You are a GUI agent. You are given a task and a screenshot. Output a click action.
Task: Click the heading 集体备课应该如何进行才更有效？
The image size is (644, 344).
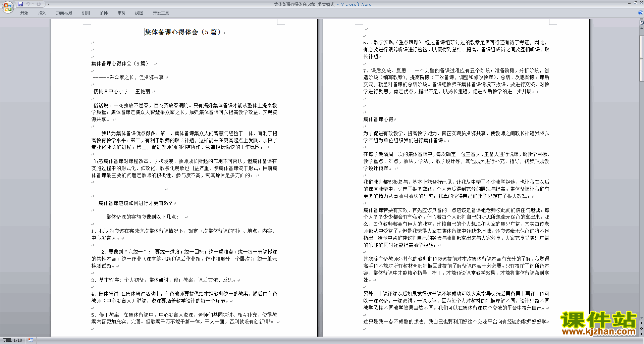136,203
